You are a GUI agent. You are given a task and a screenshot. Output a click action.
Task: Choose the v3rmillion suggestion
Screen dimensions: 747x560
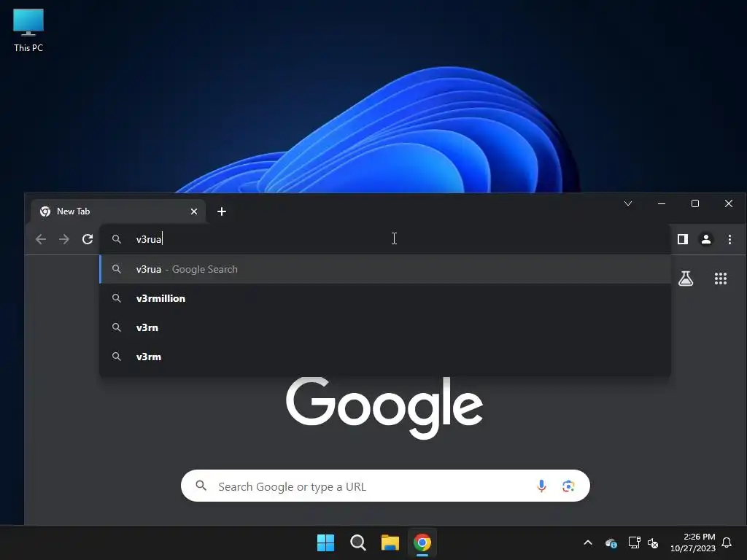click(385, 298)
